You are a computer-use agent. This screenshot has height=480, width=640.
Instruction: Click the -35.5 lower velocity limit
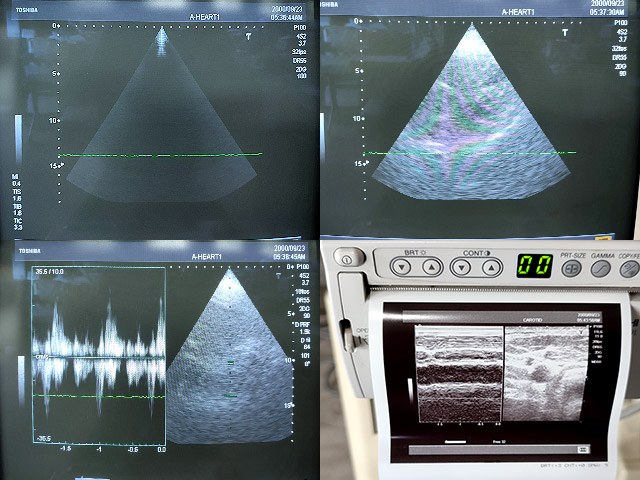[43, 438]
